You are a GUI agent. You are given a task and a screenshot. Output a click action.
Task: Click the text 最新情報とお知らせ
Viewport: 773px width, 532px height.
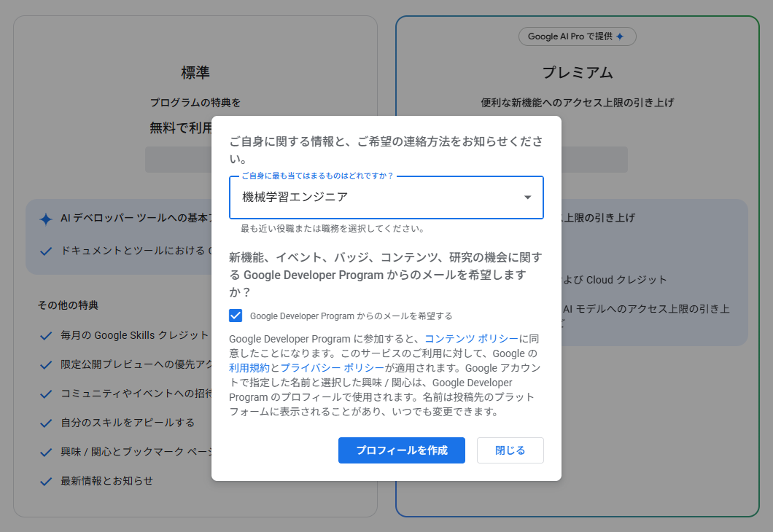[x=106, y=481]
